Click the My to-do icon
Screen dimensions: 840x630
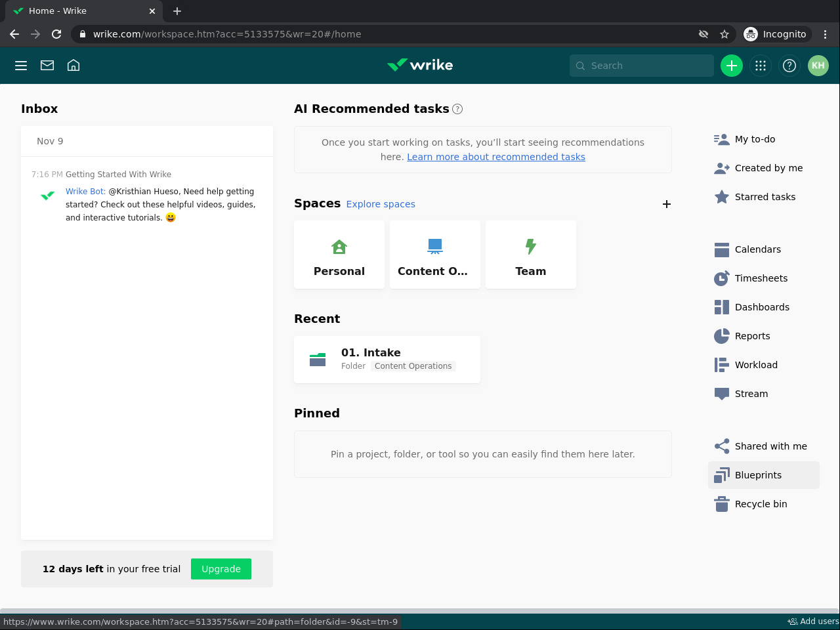[722, 139]
